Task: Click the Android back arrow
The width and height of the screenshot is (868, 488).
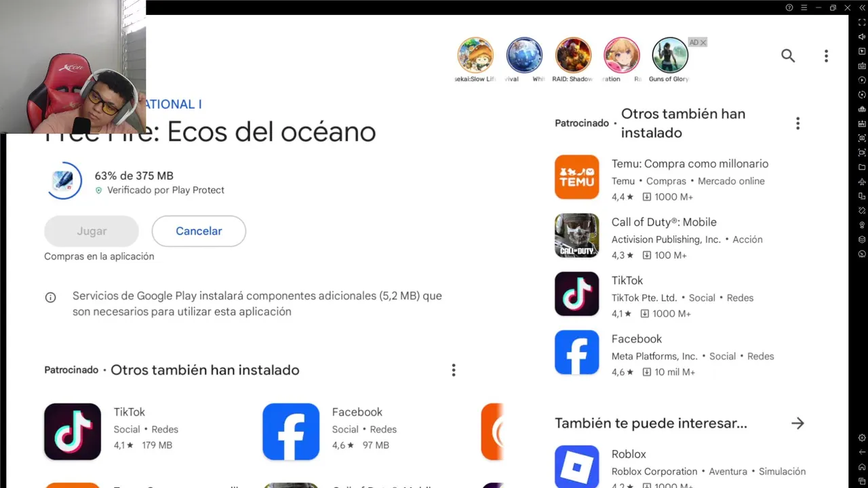Action: (x=862, y=452)
